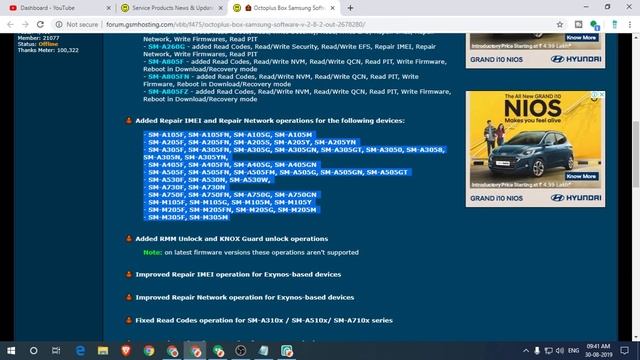Image resolution: width=640 pixels, height=360 pixels.
Task: Close the Service Products News tab
Action: pos(220,8)
